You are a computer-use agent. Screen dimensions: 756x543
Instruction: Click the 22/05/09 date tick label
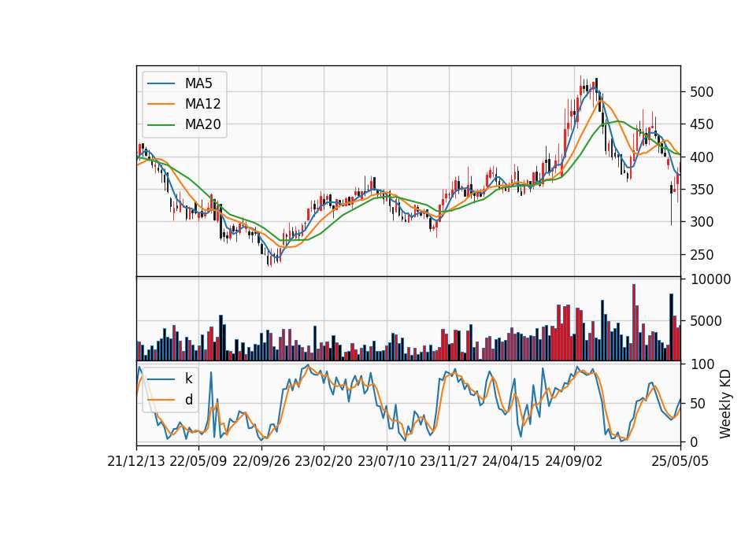(198, 461)
